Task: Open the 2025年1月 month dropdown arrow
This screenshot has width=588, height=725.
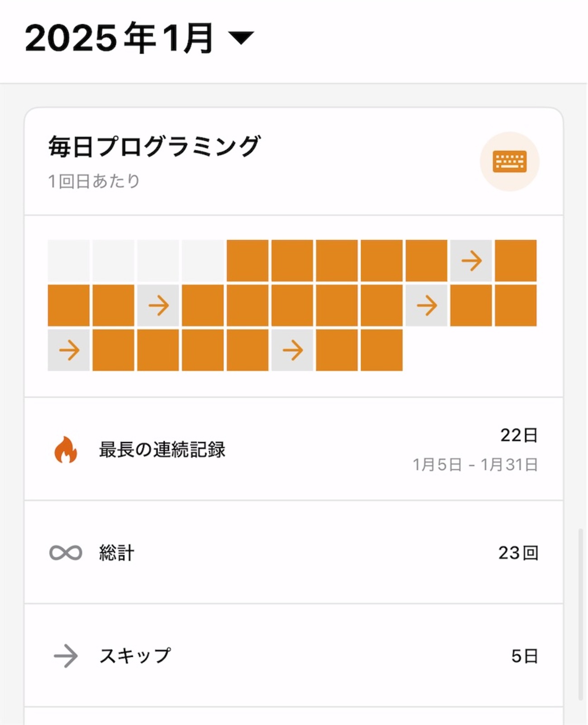Action: [242, 38]
